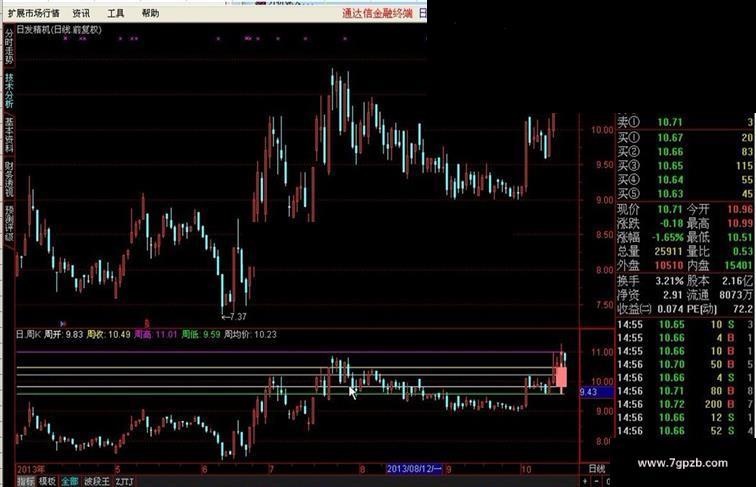Click the 涨跌 -0.18 value
The height and width of the screenshot is (487, 756).
tap(672, 223)
